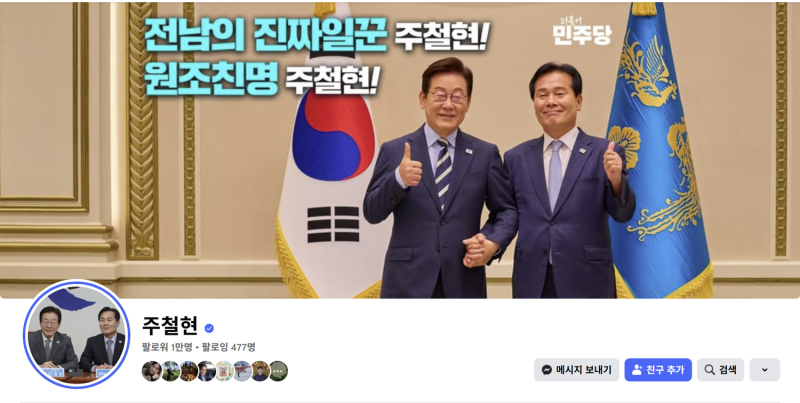
Task: Click the blue verified badge beside 주철현
Action: (x=209, y=329)
